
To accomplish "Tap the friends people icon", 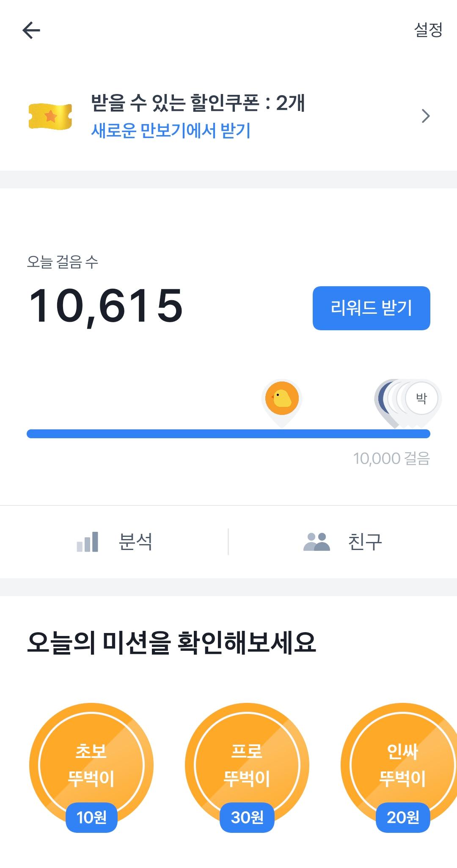I will (317, 542).
